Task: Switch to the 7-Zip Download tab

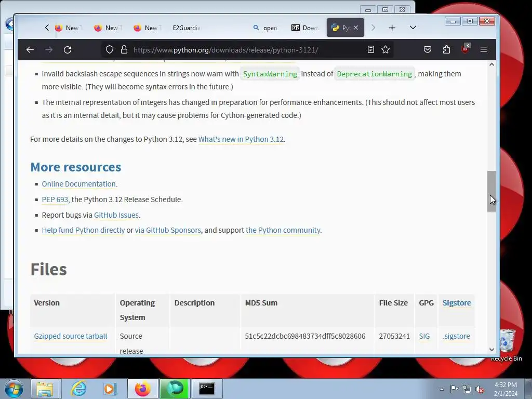Action: (305, 28)
